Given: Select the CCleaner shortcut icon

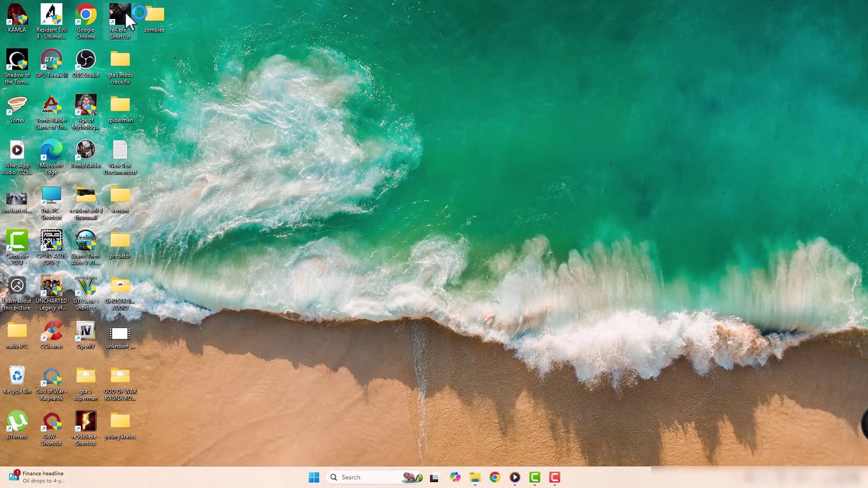Looking at the screenshot, I should pos(52,332).
